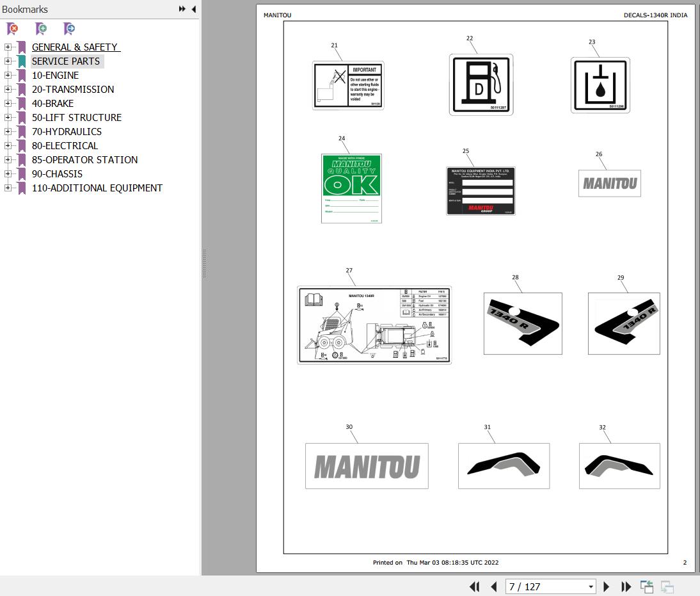This screenshot has height=596, width=700.
Task: Expand the GENERAL & SAFETY bookmark
Action: coord(8,47)
